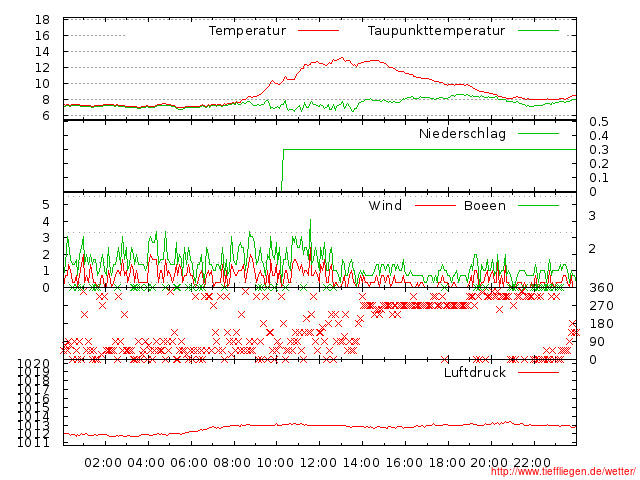Viewport: 640px width, 480px height.
Task: Click the 08:00 time axis label
Action: [232, 463]
